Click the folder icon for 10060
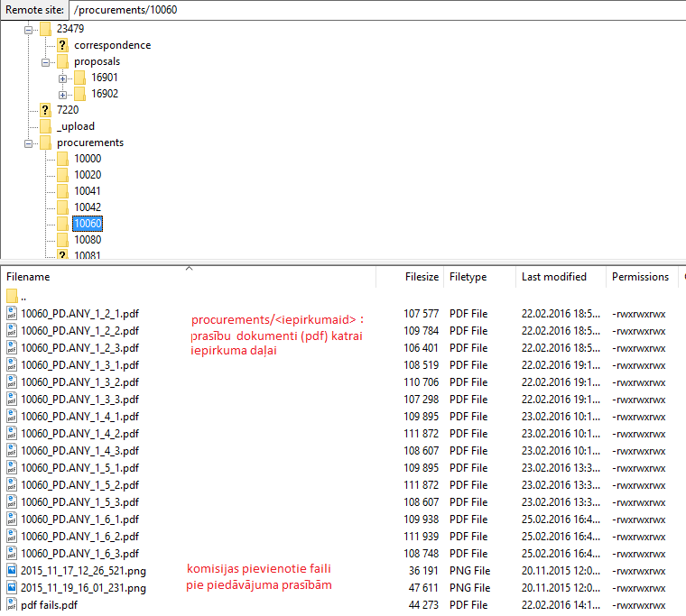The width and height of the screenshot is (686, 616). point(62,224)
